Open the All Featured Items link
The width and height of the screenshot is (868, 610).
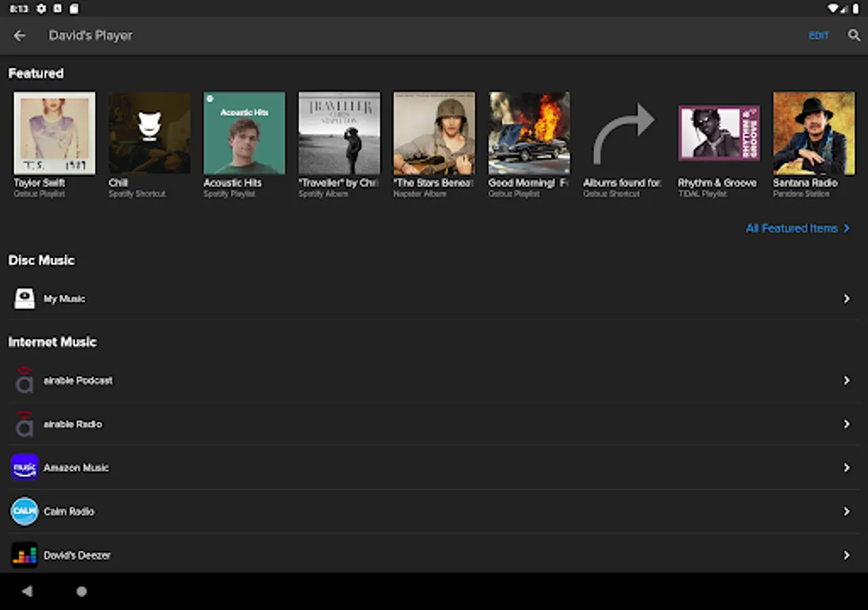pyautogui.click(x=797, y=228)
